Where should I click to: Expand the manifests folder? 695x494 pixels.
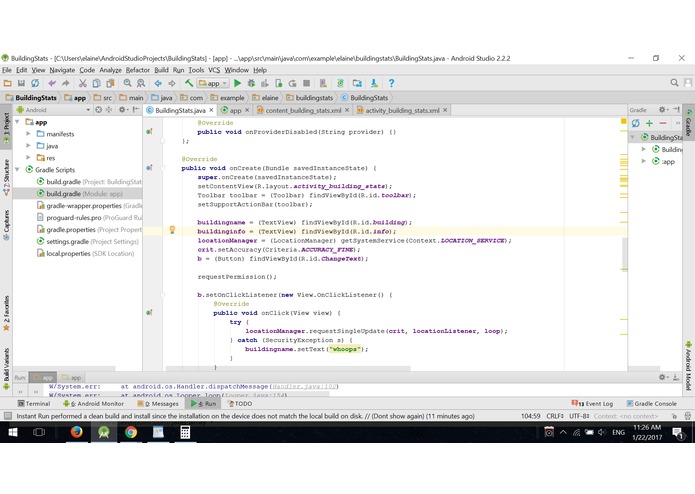tap(28, 134)
